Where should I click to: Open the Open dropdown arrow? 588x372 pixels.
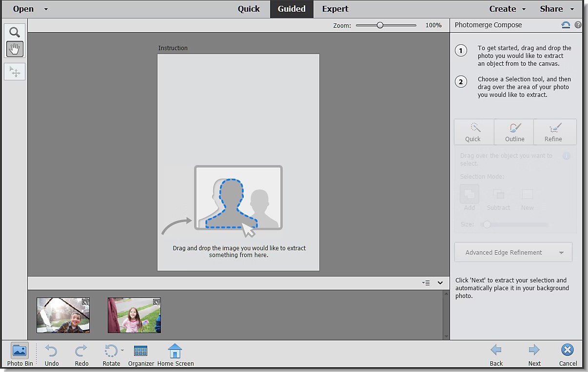(46, 9)
